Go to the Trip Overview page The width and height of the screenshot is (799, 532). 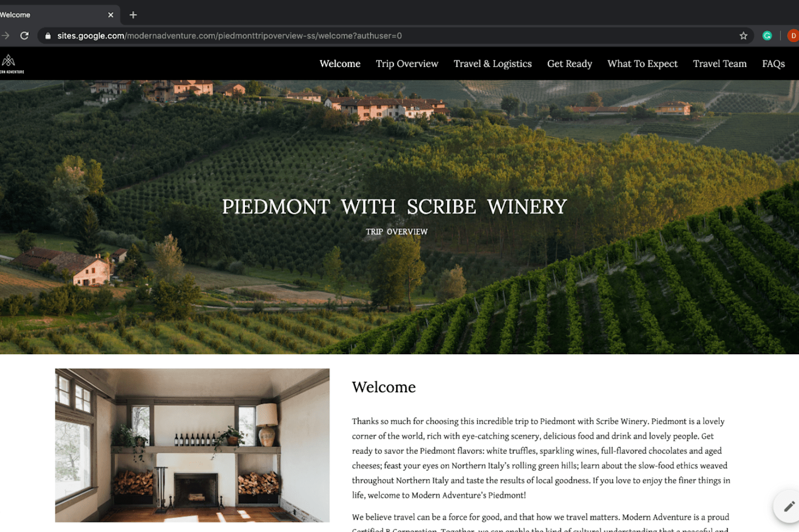(407, 64)
